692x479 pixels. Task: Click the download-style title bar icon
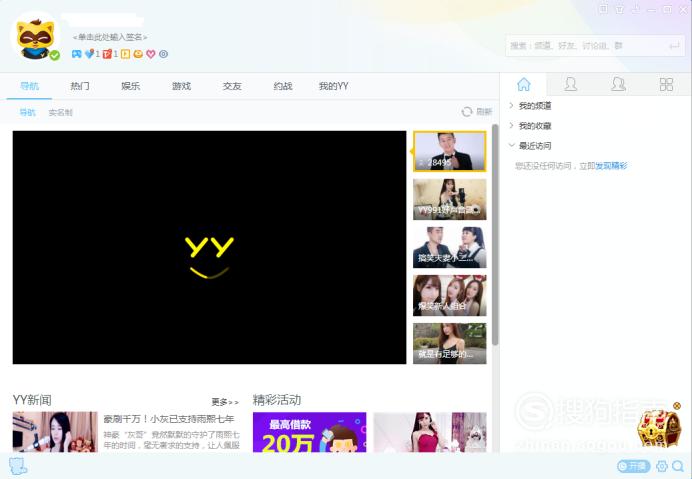[x=636, y=8]
